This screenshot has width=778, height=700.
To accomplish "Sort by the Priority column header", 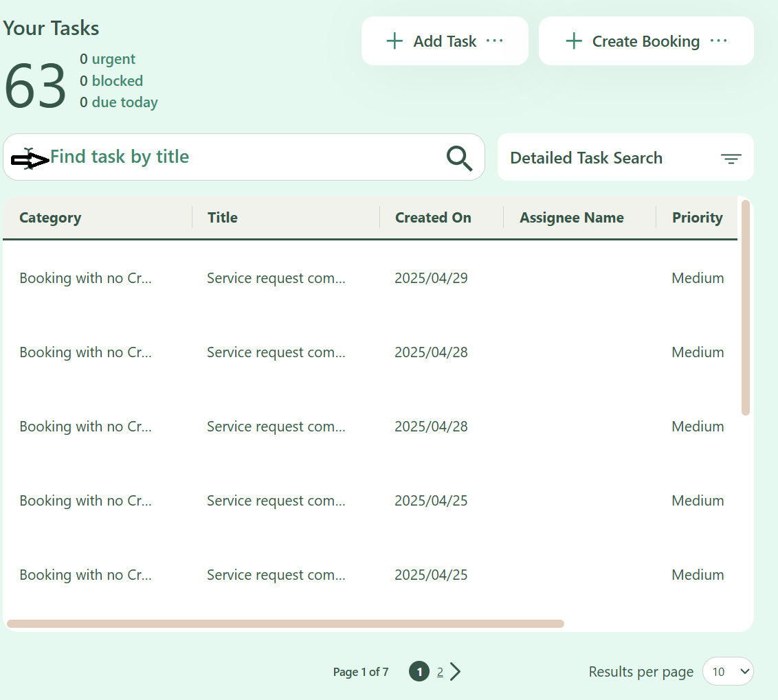I will click(697, 218).
